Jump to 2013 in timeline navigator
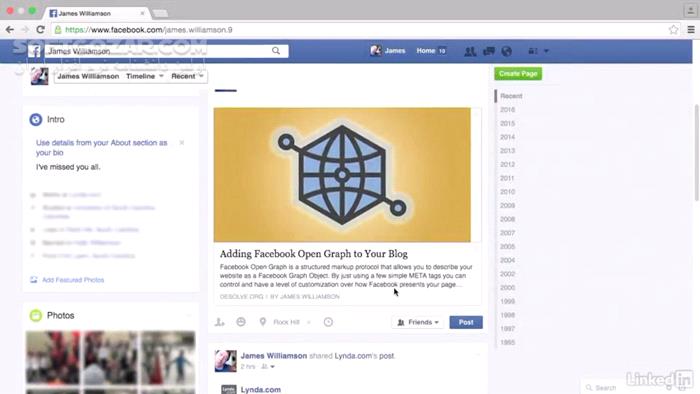 click(508, 151)
